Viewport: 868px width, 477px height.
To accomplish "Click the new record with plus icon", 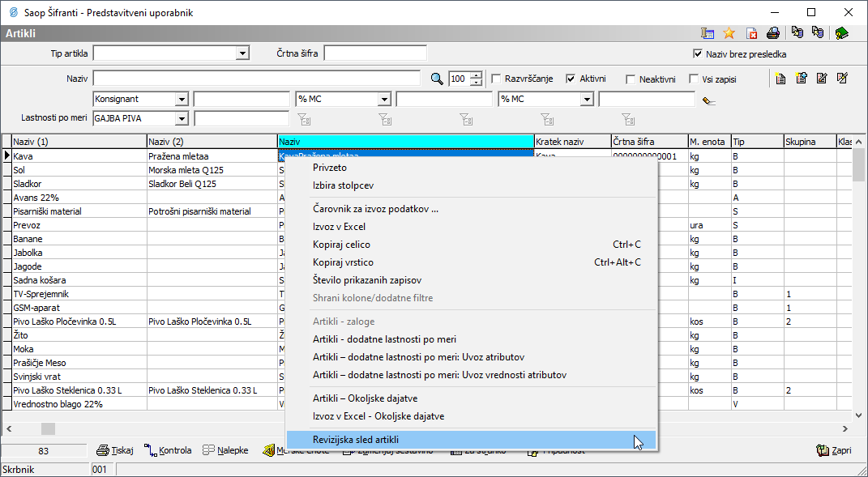I will click(x=801, y=79).
